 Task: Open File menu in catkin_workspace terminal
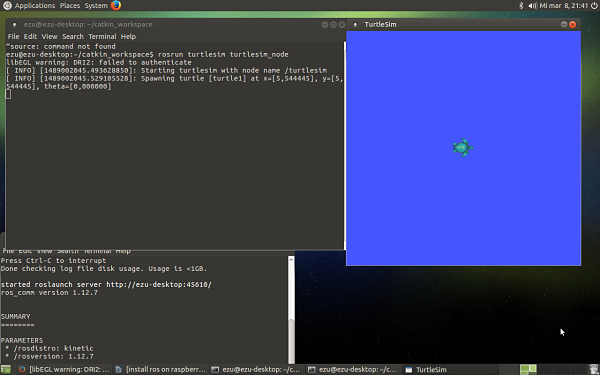[13, 36]
